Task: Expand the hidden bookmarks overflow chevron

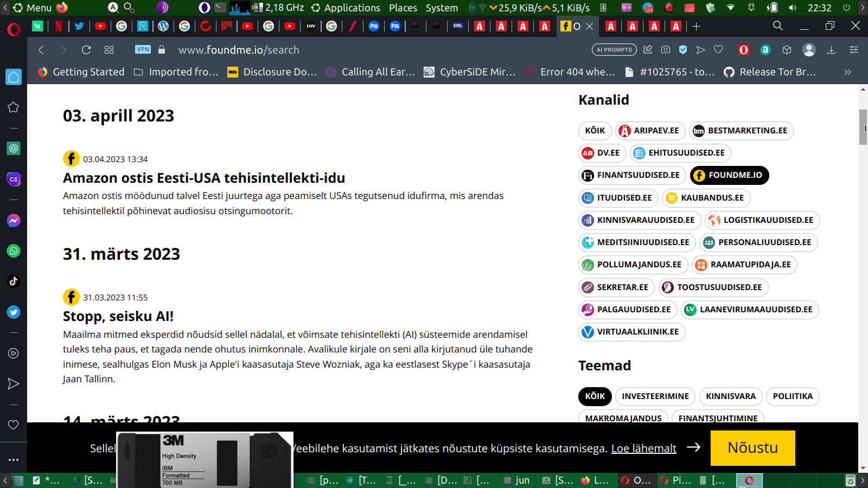Action: [847, 72]
